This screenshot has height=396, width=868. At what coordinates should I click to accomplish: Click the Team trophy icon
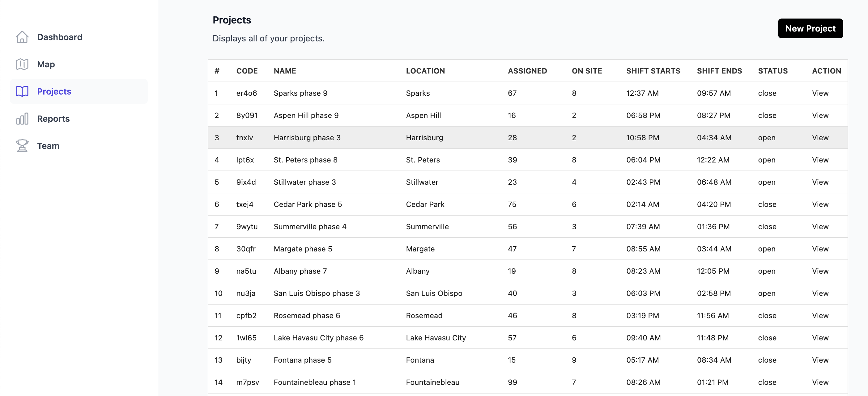coord(22,146)
